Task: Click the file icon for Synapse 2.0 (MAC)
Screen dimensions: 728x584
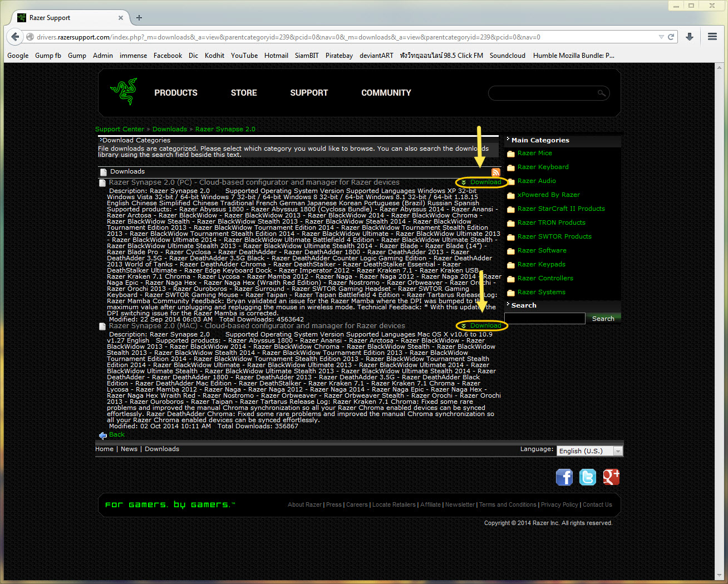Action: coord(102,326)
